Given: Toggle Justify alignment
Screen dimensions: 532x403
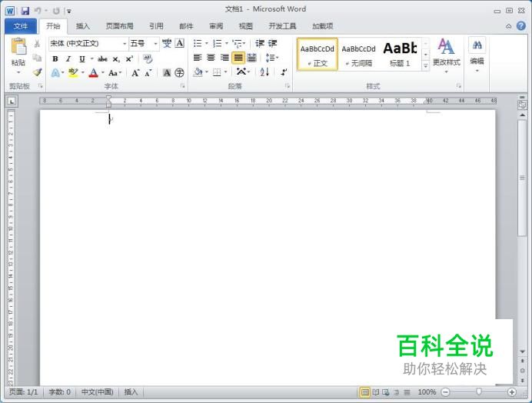Looking at the screenshot, I should point(238,58).
